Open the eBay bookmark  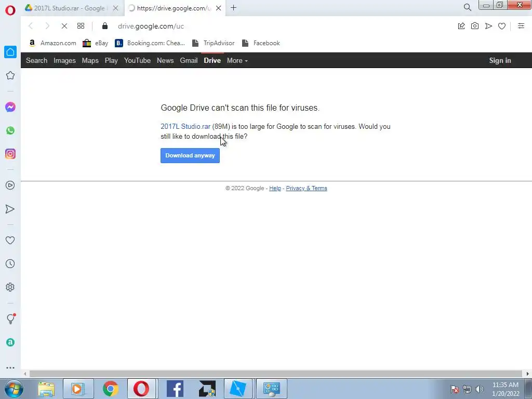(x=96, y=43)
